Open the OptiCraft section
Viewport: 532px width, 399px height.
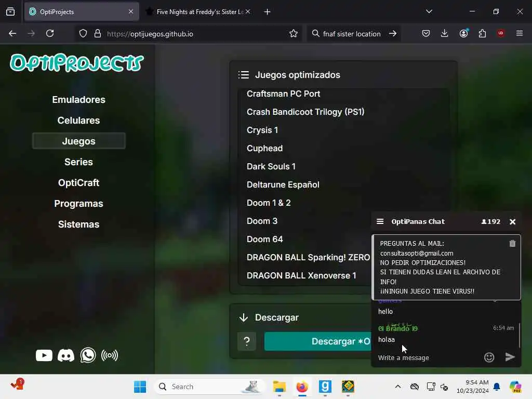point(79,183)
